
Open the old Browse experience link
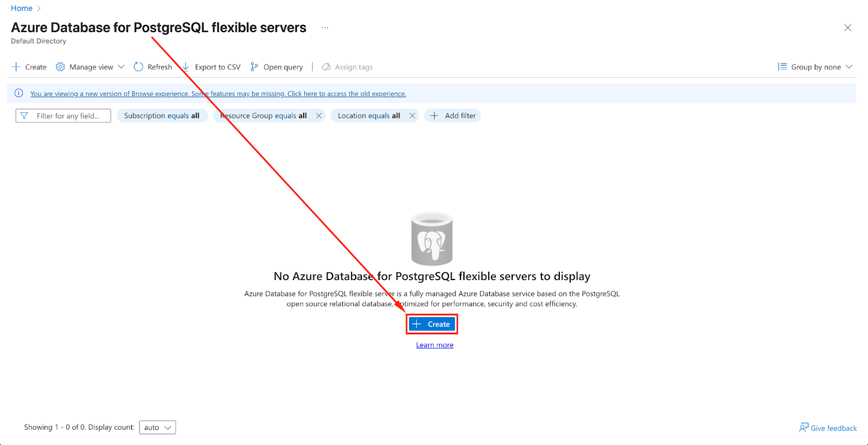(218, 93)
